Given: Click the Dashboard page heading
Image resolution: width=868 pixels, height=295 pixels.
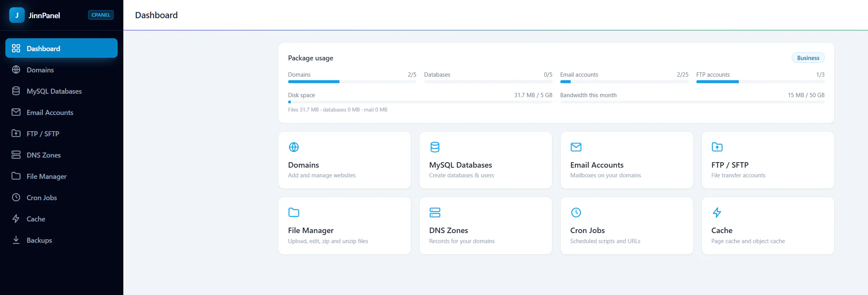Looking at the screenshot, I should coord(156,15).
